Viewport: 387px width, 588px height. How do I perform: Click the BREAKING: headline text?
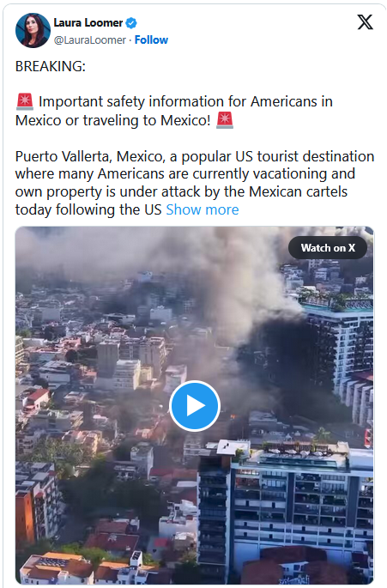click(x=51, y=66)
